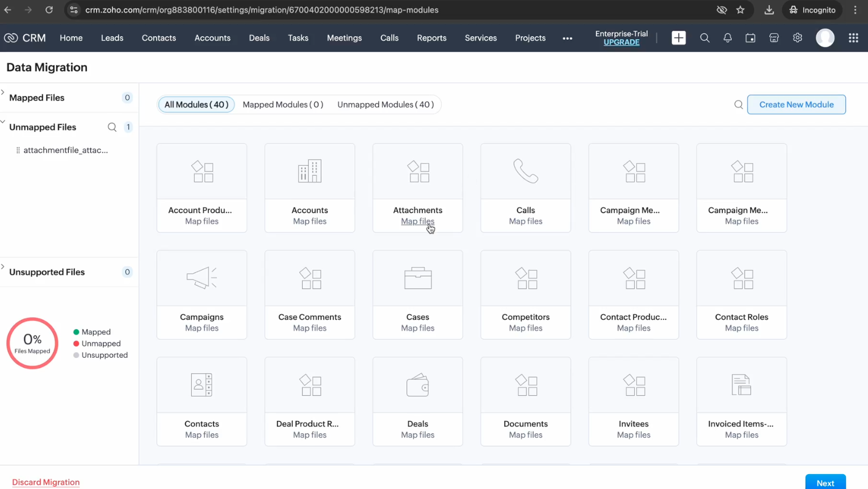
Task: Click Map files under Attachments
Action: [x=417, y=221]
